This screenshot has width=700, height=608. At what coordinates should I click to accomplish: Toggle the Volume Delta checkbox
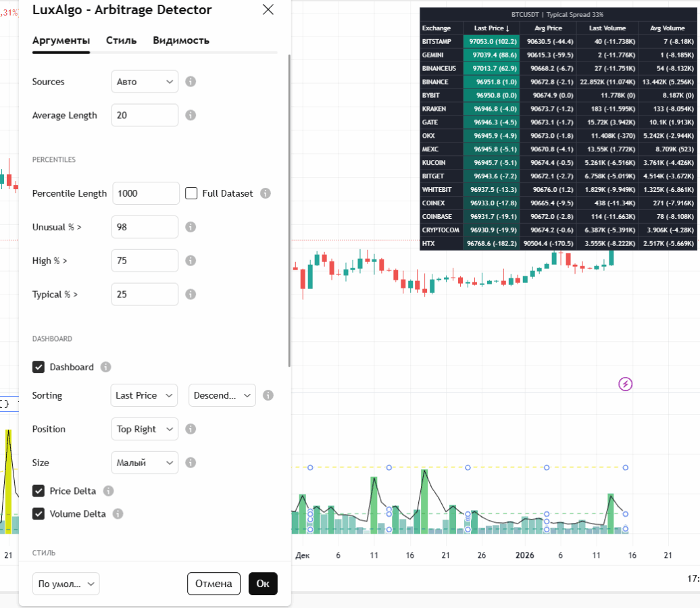[39, 514]
